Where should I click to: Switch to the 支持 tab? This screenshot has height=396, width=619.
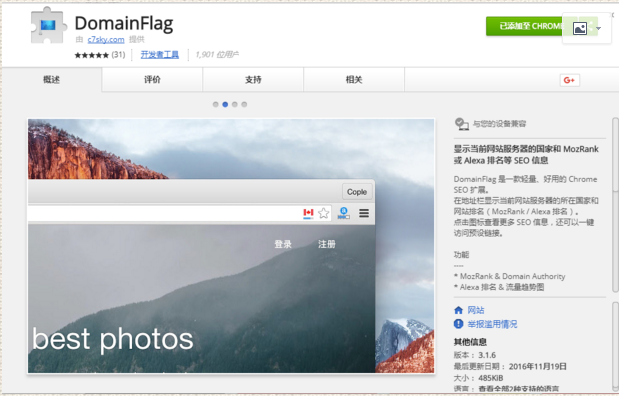click(x=253, y=80)
